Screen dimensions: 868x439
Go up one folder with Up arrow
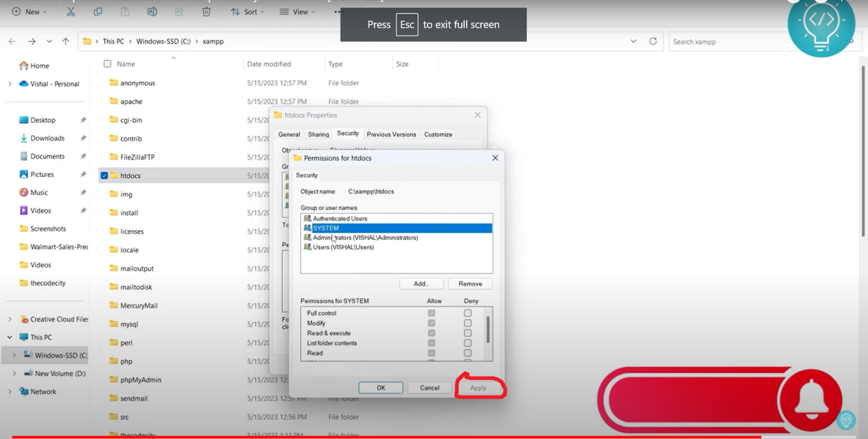click(66, 41)
